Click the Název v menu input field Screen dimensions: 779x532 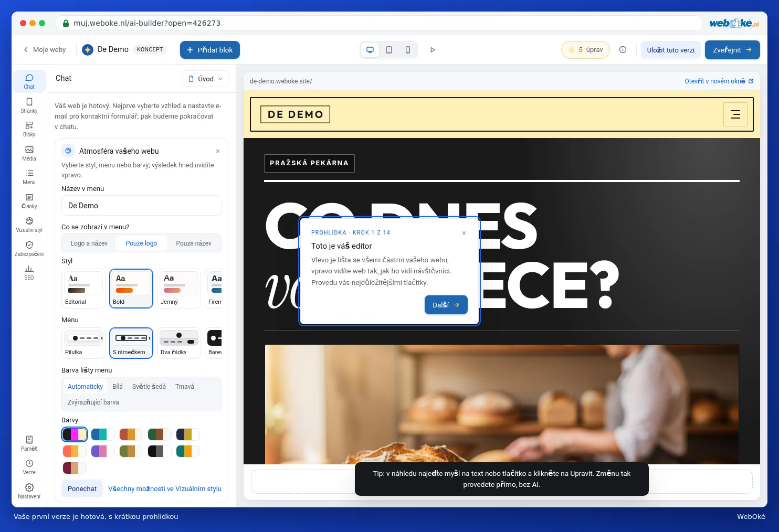tap(141, 206)
